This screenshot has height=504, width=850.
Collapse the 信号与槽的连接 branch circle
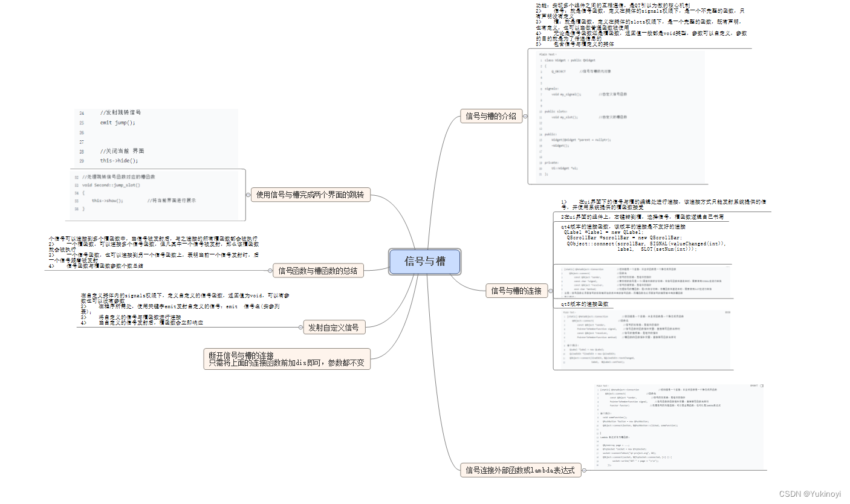point(550,291)
